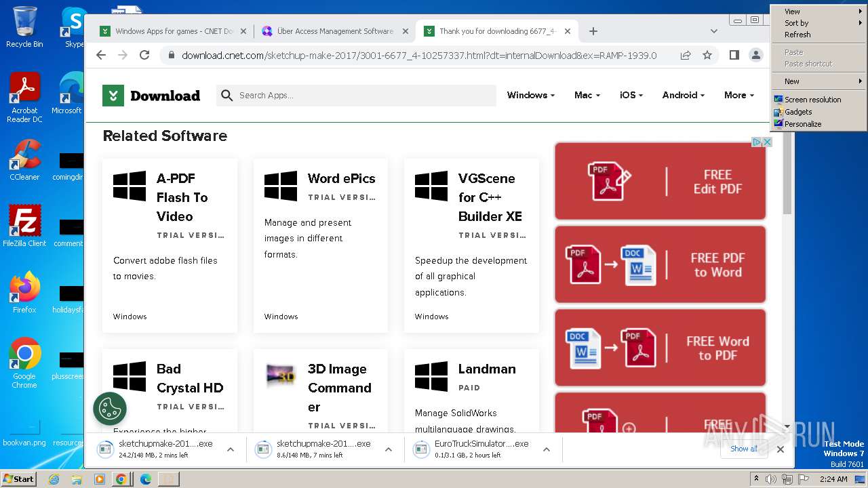This screenshot has height=488, width=868.
Task: Choose Personalize from the context menu
Action: click(x=818, y=124)
